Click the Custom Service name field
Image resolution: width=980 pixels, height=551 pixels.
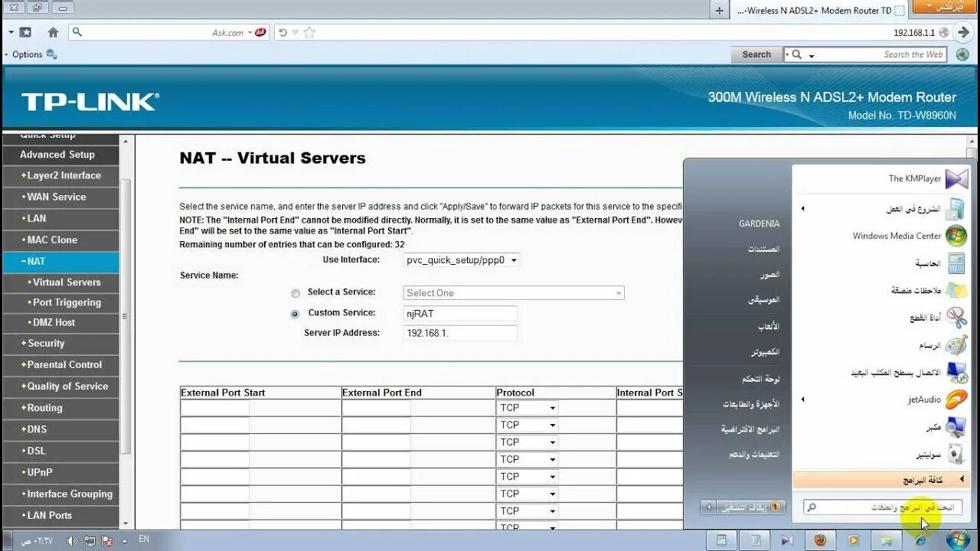460,314
